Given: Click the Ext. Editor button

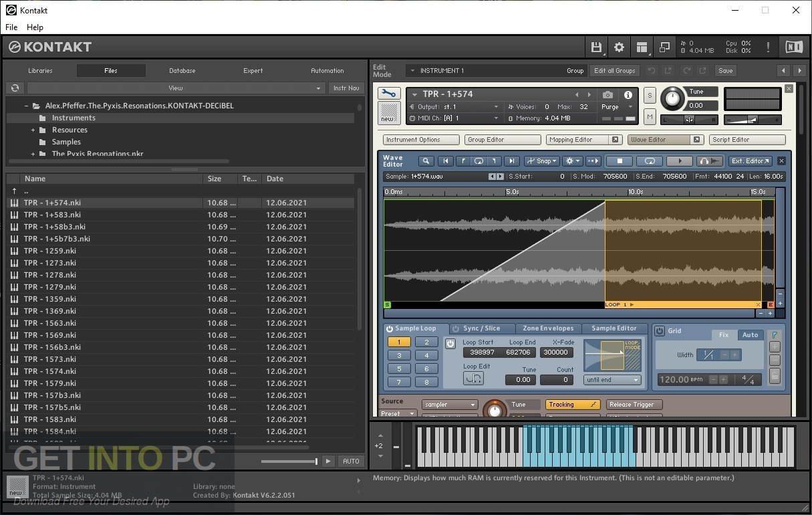Looking at the screenshot, I should 751,161.
